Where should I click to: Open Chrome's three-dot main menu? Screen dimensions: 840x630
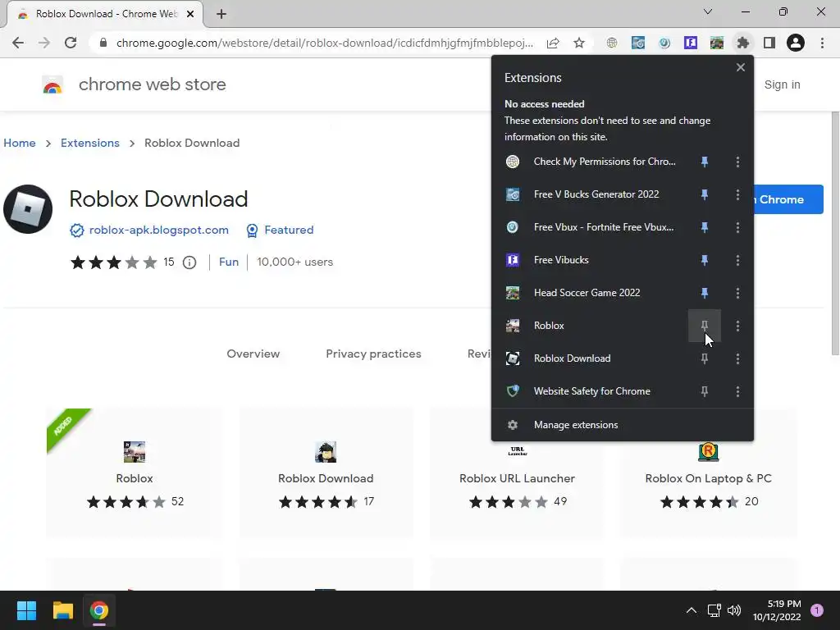(x=822, y=43)
